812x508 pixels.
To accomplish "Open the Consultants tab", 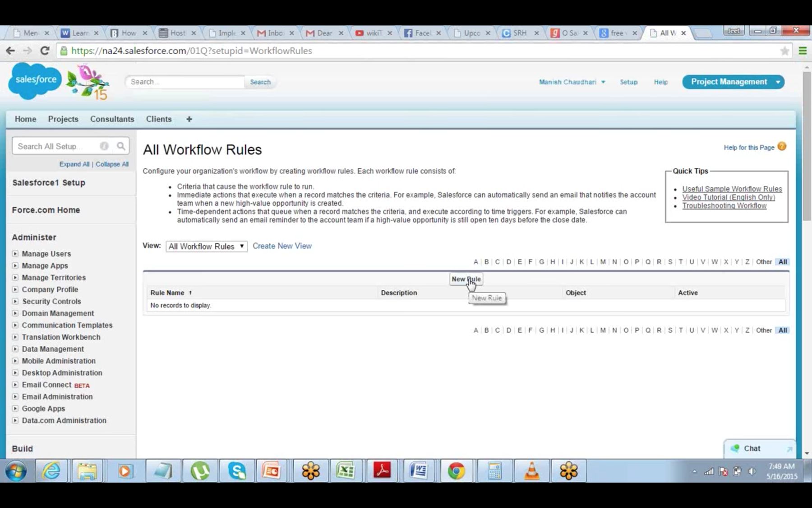I will click(112, 119).
